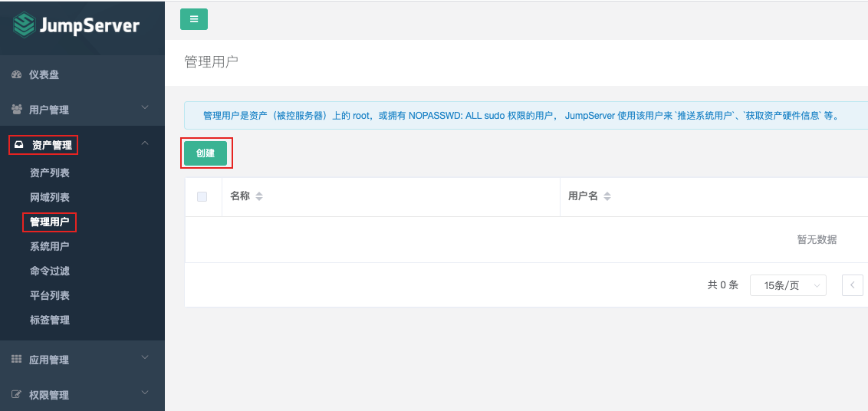Select 管理用户 submenu

point(50,222)
